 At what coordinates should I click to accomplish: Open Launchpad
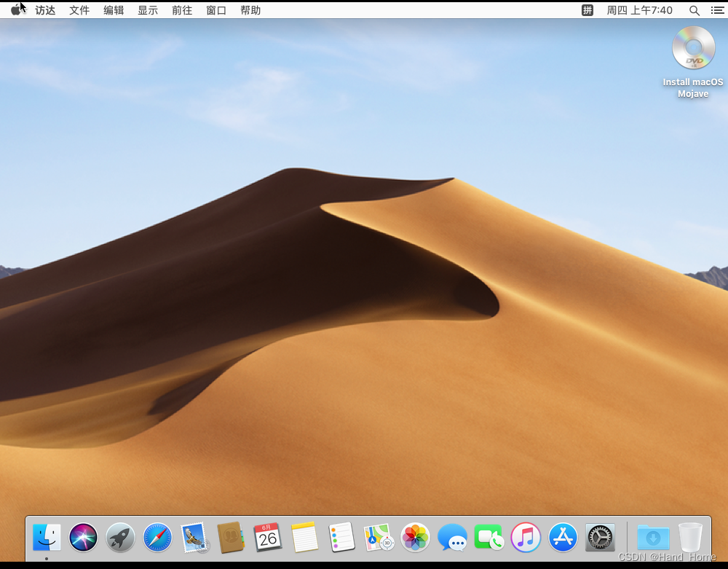(x=120, y=538)
